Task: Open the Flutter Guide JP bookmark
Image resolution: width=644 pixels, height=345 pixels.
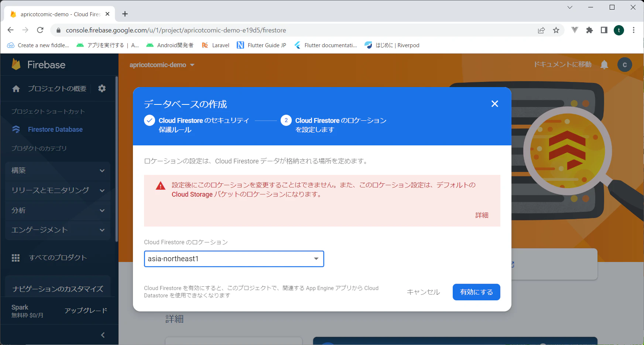Action: [x=261, y=45]
